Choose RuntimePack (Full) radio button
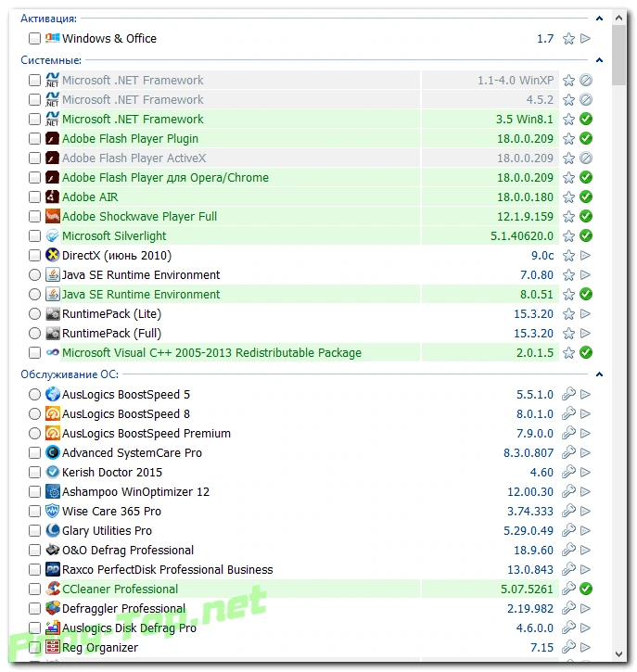Screen dimensions: 637x672 pos(34,334)
